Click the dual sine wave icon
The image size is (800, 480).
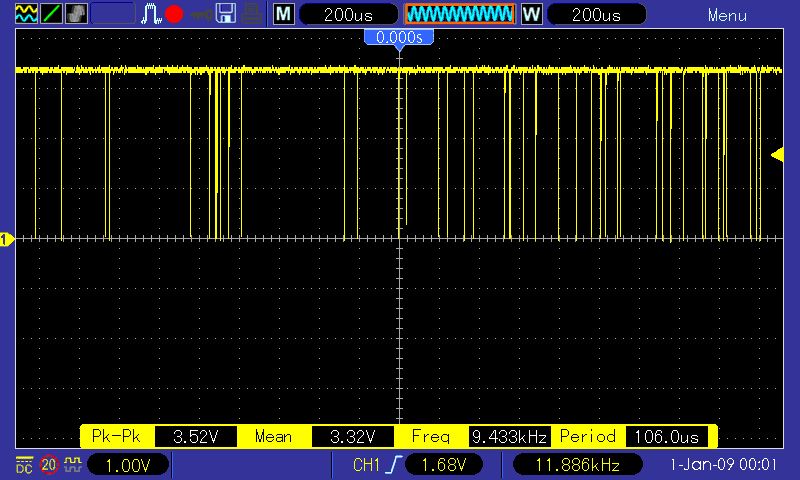click(27, 14)
